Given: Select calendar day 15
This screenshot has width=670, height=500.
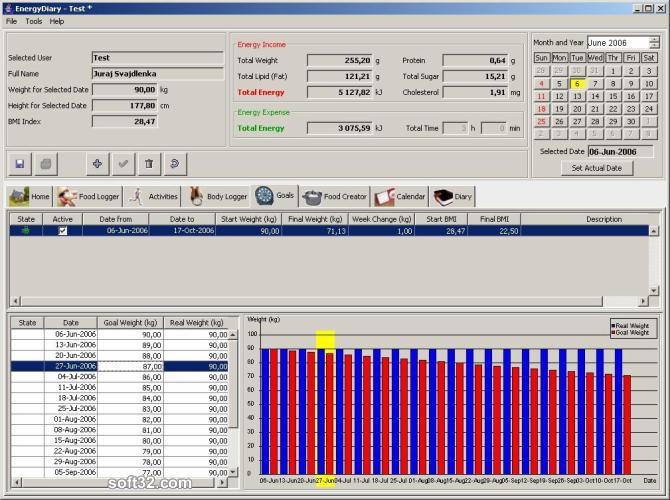Looking at the screenshot, I should [x=613, y=97].
